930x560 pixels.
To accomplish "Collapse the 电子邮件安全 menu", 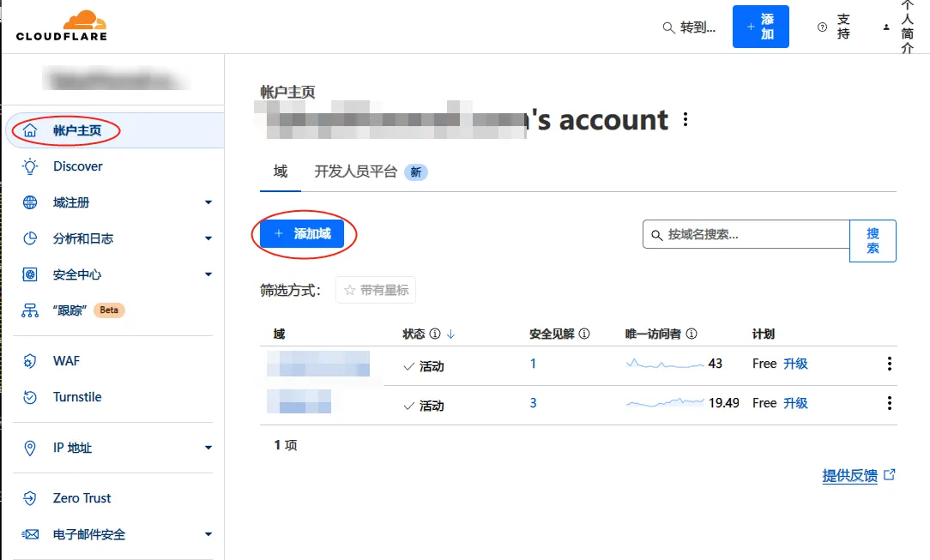I will [x=207, y=533].
